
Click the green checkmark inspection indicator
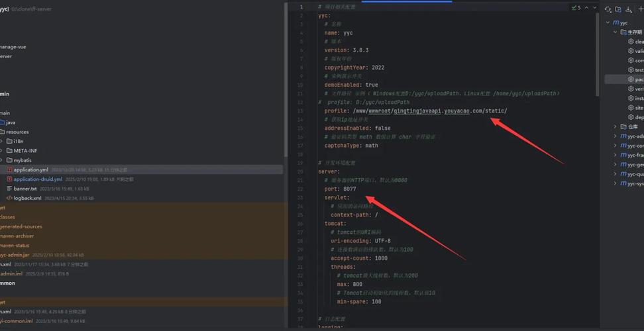(575, 8)
